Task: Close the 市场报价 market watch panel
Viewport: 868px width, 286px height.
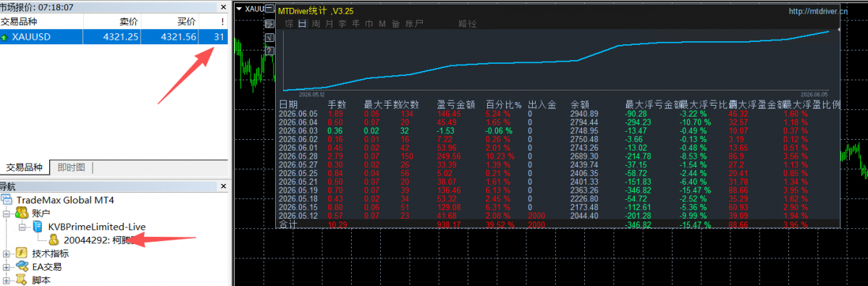Action: (x=223, y=7)
